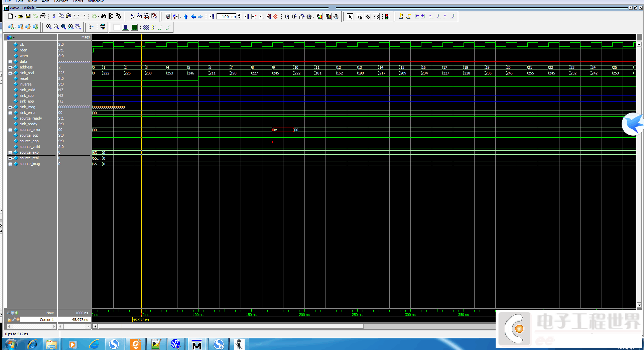Click the traffic light stop-drawing icon
This screenshot has width=644, height=350.
[x=388, y=17]
